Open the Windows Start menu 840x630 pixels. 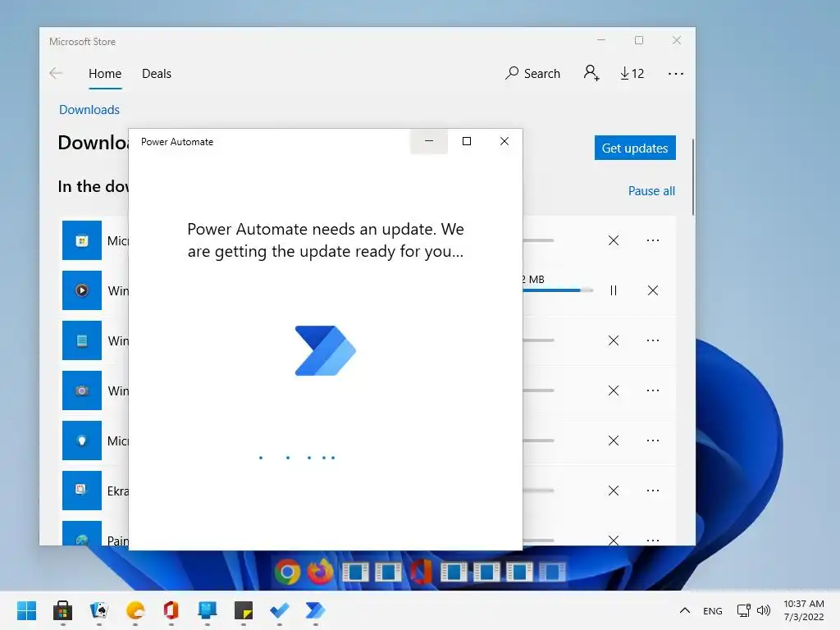click(26, 610)
